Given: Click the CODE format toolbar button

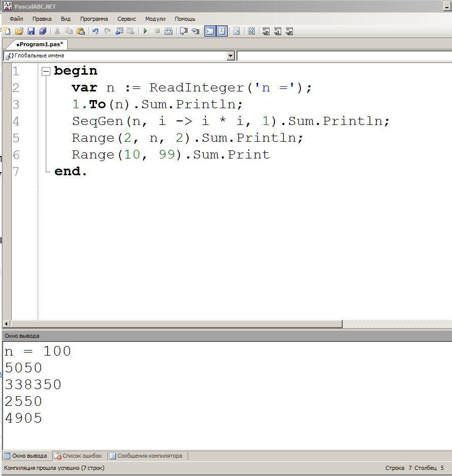Looking at the screenshot, I should pyautogui.click(x=251, y=31).
